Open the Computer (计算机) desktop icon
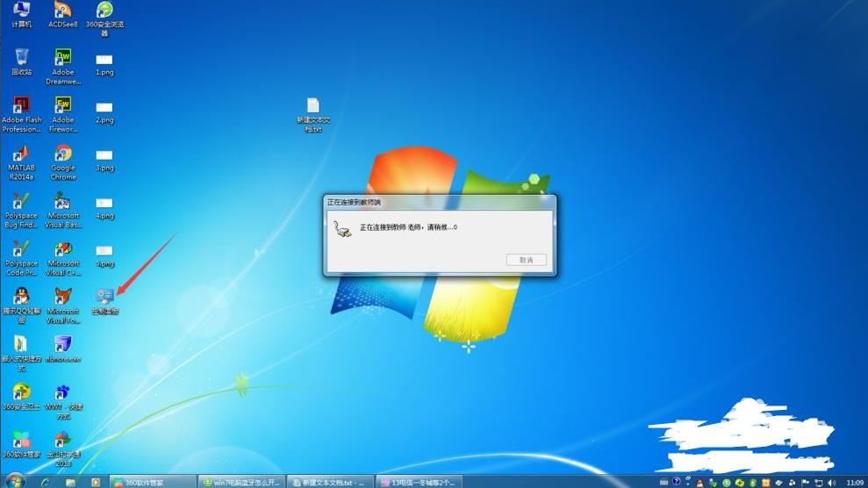This screenshot has width=868, height=488. [21, 14]
